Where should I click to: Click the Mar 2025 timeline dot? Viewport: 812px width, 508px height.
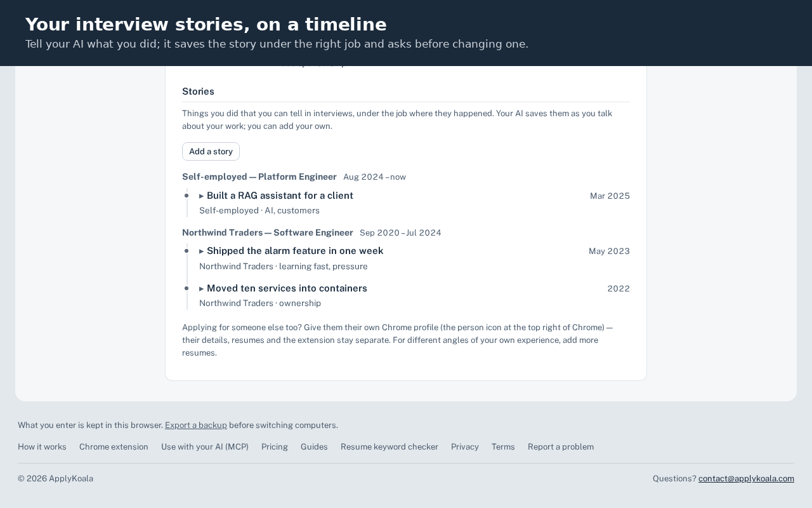tap(187, 196)
